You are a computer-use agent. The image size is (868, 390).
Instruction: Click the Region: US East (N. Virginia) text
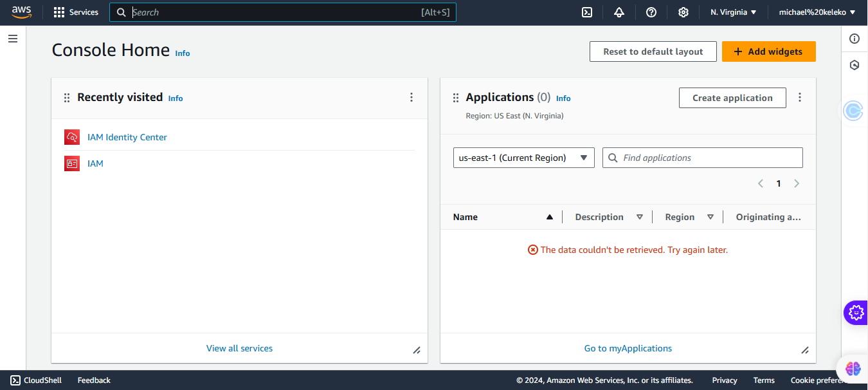coord(514,116)
